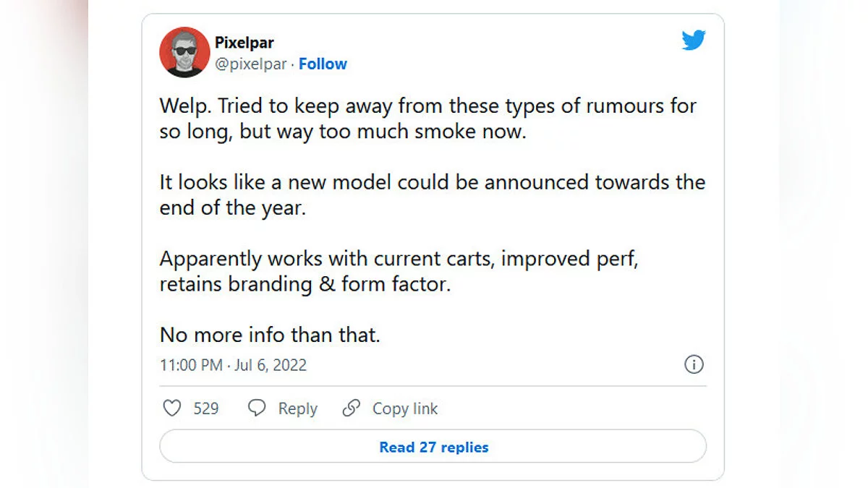868x488 pixels.
Task: Click the Twitter bird logo
Action: [x=693, y=40]
